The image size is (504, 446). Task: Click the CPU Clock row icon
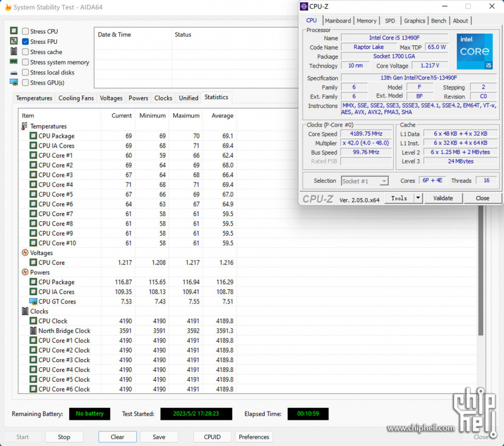[33, 321]
